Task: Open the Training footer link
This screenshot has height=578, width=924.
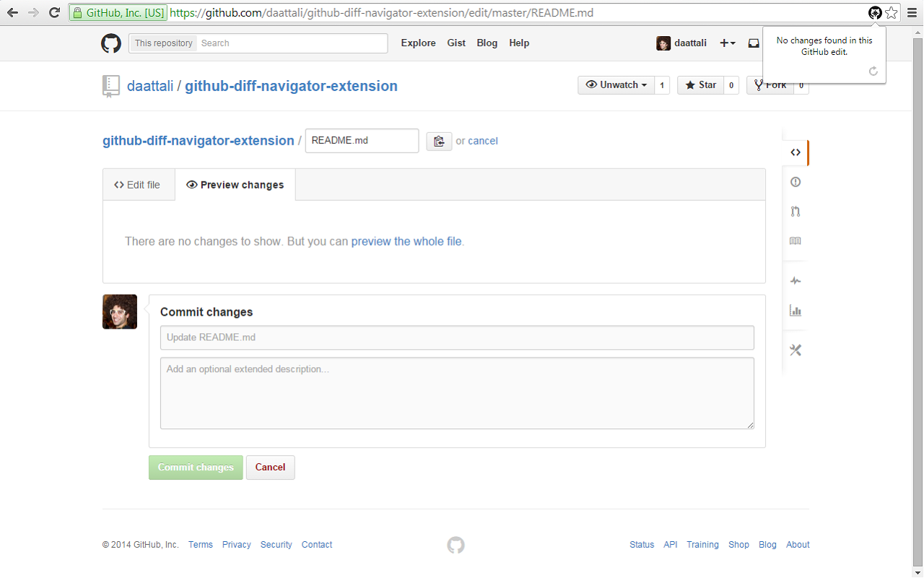Action: coord(702,545)
